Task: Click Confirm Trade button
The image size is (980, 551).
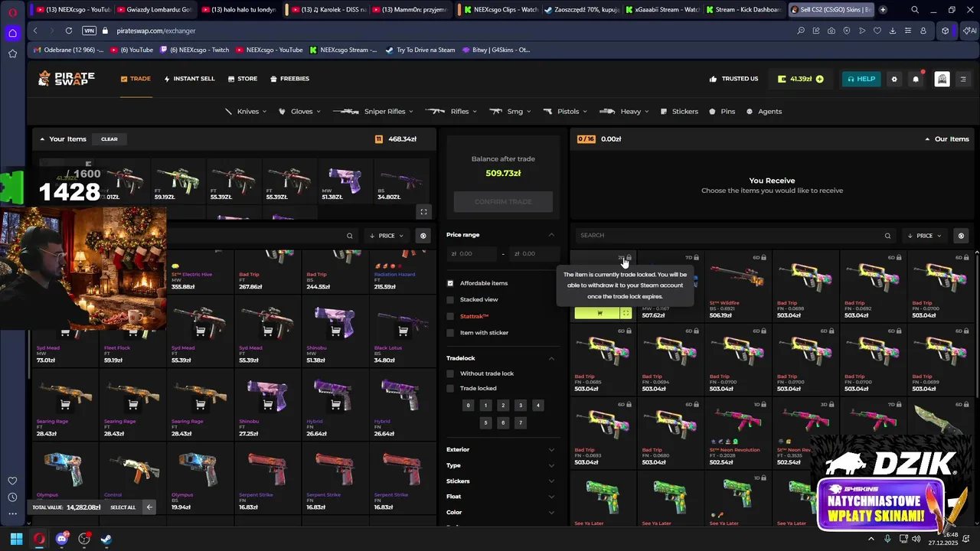Action: [x=503, y=201]
